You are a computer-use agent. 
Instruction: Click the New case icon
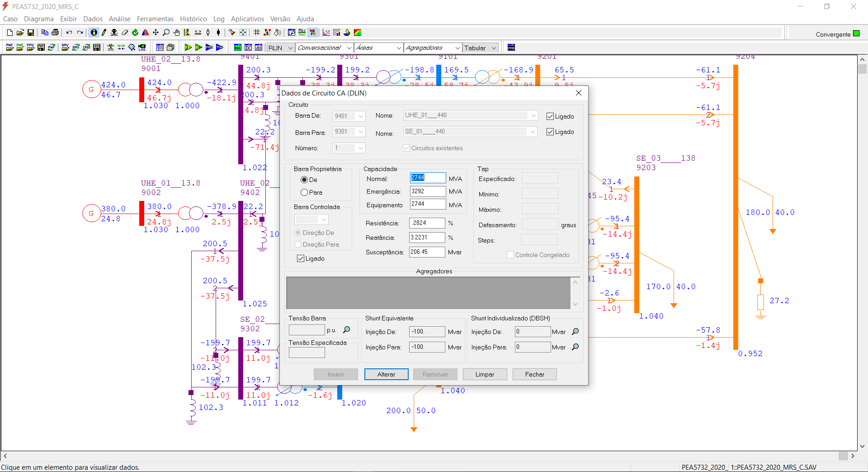pyautogui.click(x=10, y=33)
